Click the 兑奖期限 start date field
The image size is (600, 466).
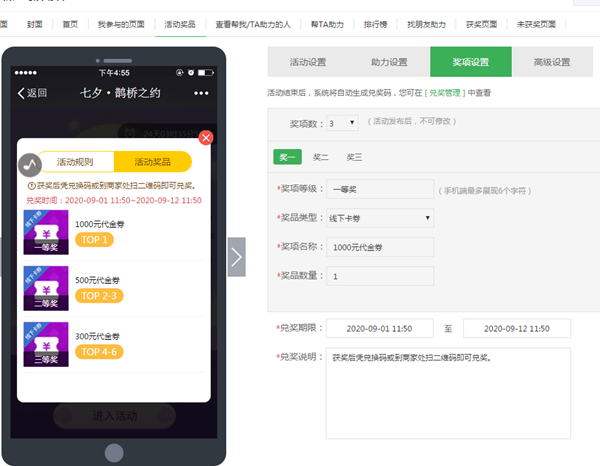click(380, 328)
